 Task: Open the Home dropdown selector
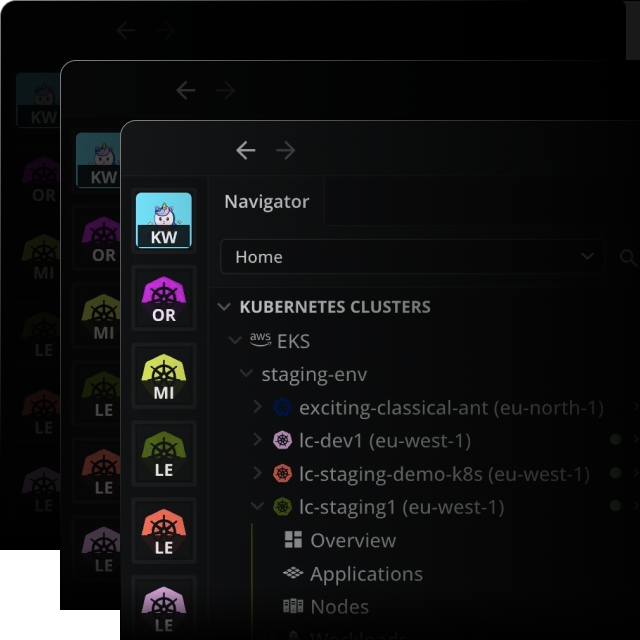click(x=411, y=257)
